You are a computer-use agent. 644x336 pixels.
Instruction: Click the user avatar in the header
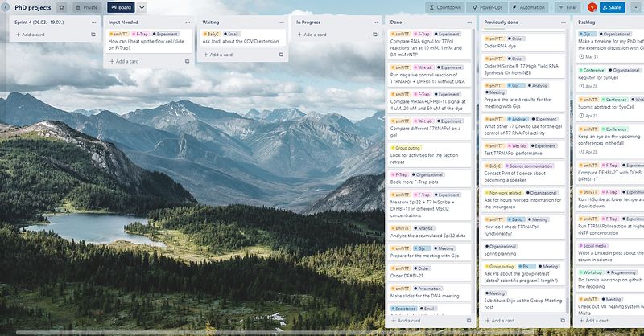(592, 6)
